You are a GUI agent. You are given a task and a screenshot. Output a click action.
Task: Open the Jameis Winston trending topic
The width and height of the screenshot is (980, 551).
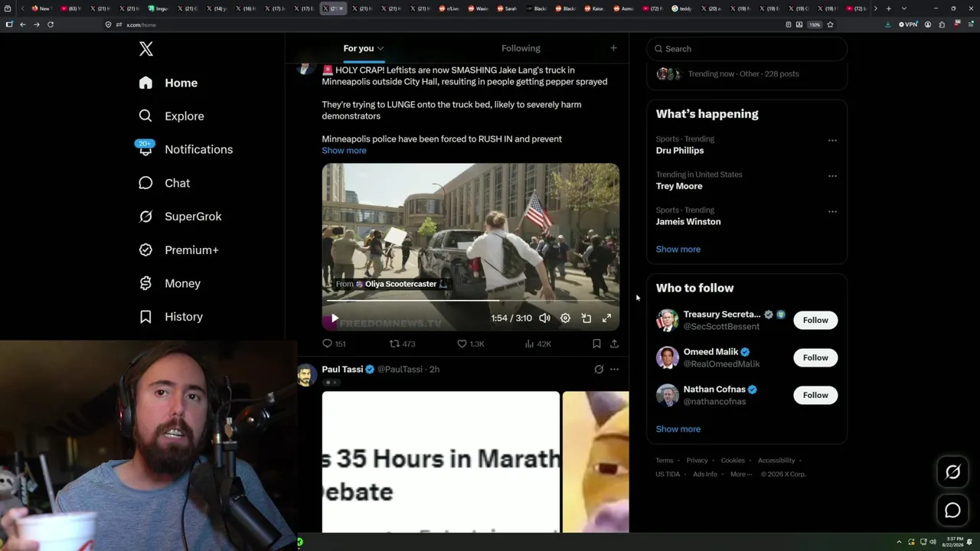click(x=688, y=222)
